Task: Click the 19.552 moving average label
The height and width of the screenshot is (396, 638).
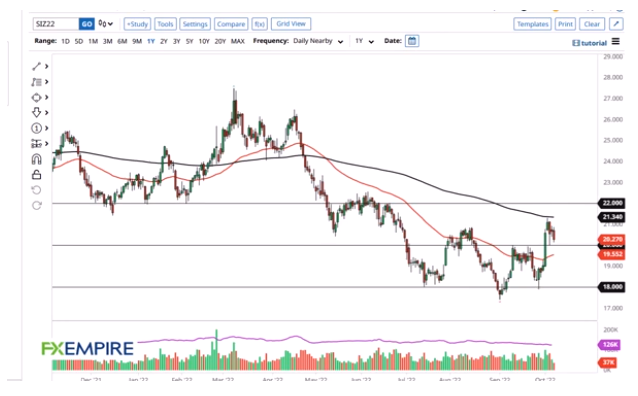Action: pos(612,254)
